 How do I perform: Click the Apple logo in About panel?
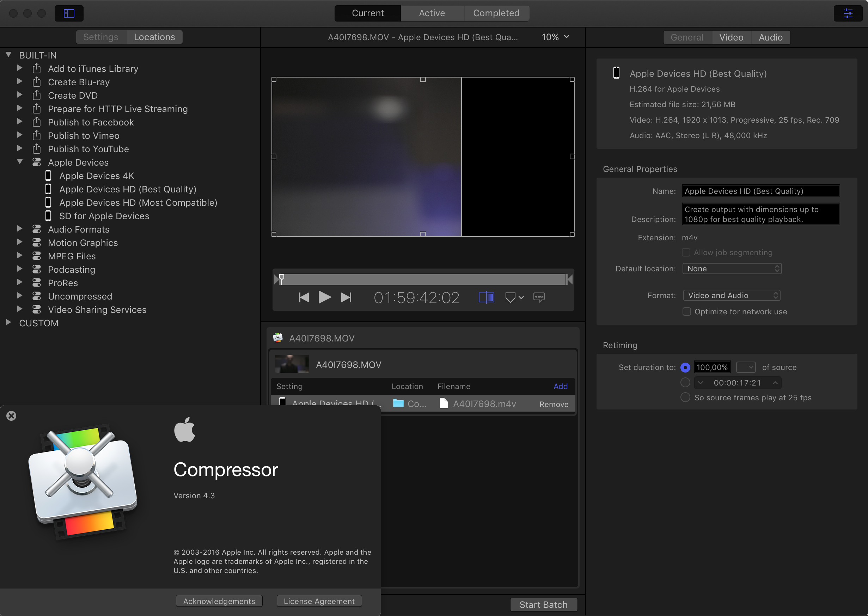[x=184, y=429]
